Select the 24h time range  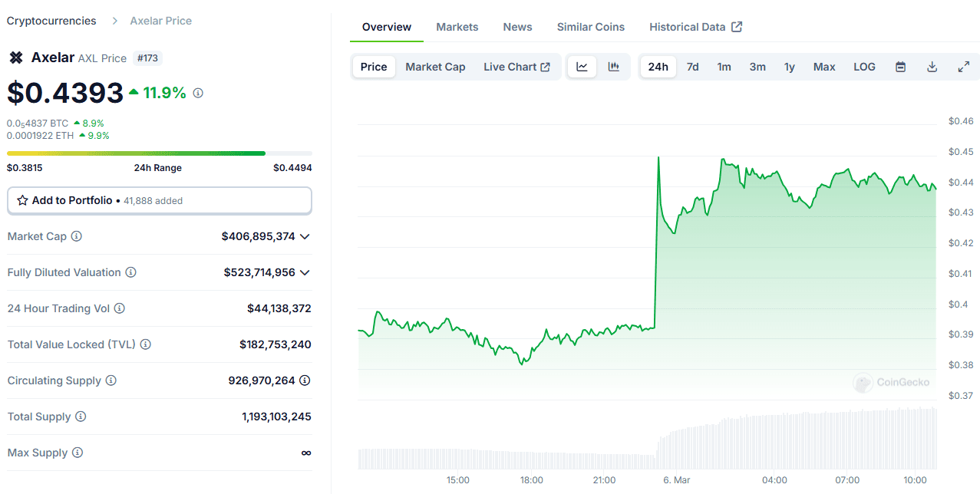point(658,67)
